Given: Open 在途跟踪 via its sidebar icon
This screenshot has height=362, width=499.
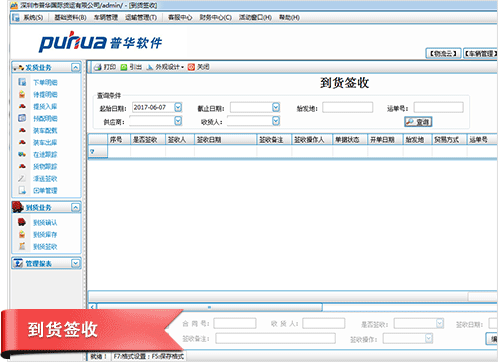Looking at the screenshot, I should 22,154.
